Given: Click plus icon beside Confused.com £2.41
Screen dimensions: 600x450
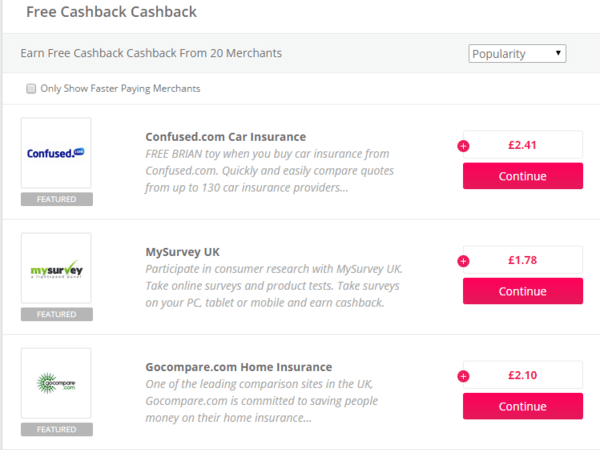Looking at the screenshot, I should 463,146.
